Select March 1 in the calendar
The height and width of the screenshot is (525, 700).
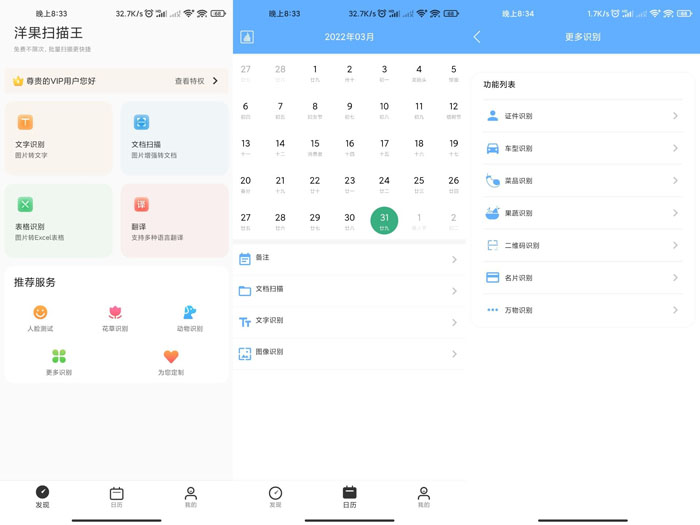pos(315,72)
